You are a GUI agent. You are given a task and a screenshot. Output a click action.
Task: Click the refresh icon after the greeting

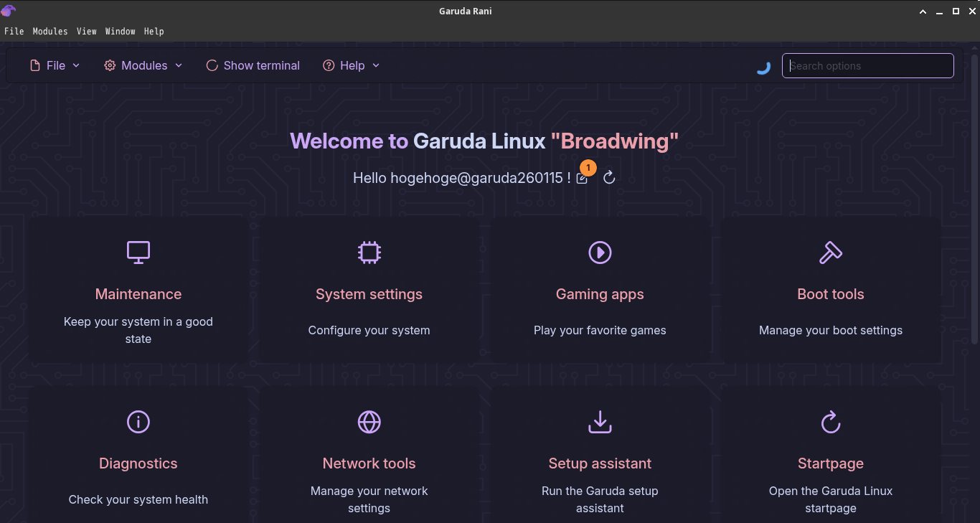point(609,178)
